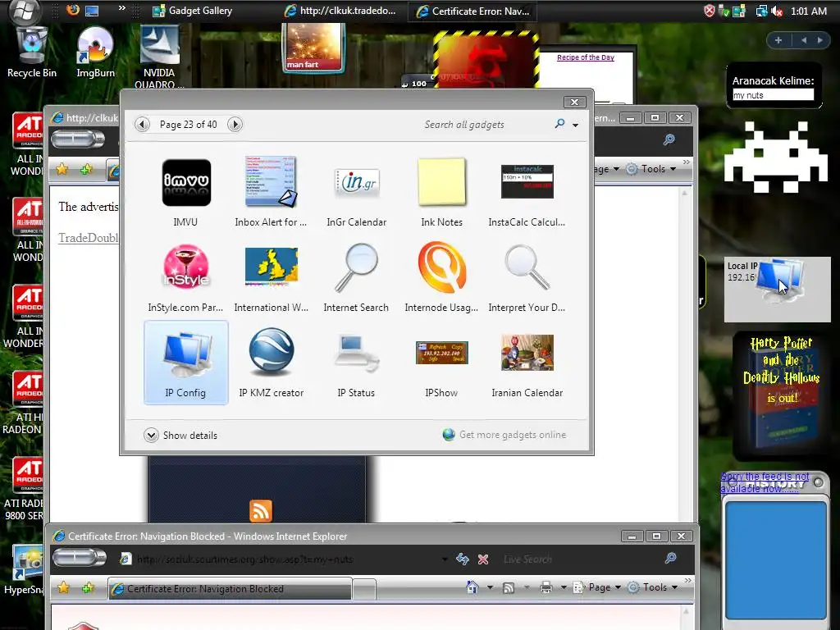Viewport: 840px width, 630px height.
Task: Select the Inbox Alert gadget
Action: tap(271, 193)
